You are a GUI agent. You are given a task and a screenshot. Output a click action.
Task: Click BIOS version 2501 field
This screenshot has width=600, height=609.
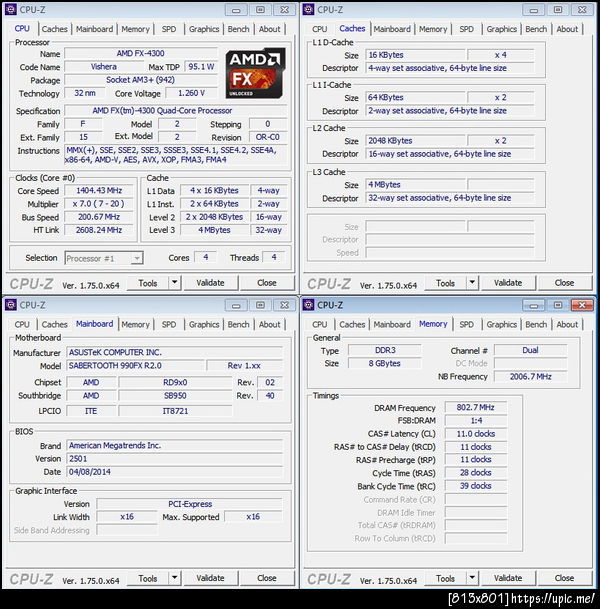175,459
